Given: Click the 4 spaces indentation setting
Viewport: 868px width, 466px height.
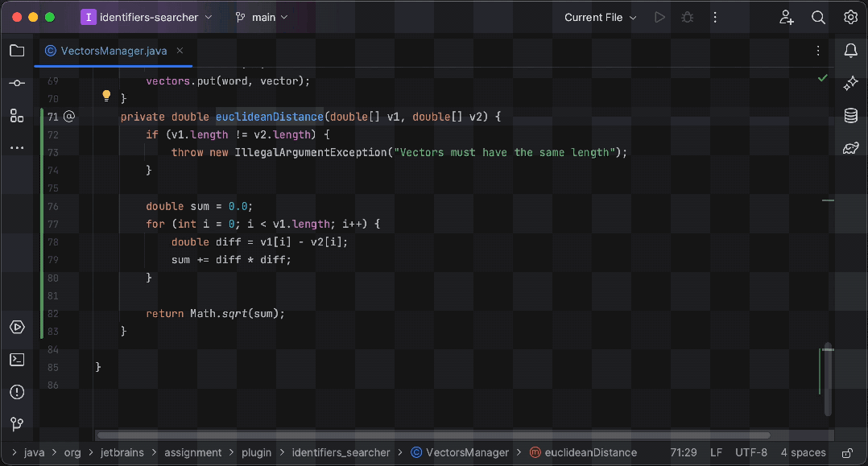Looking at the screenshot, I should click(804, 452).
